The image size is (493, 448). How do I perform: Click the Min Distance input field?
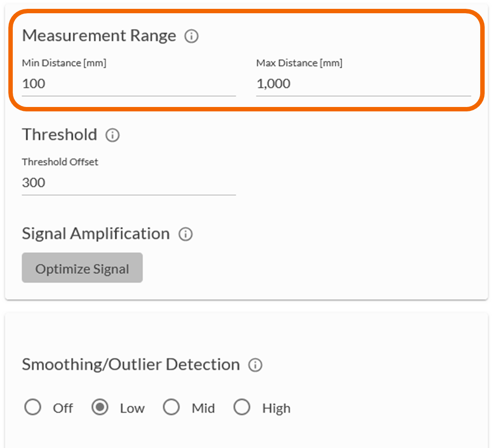(129, 84)
